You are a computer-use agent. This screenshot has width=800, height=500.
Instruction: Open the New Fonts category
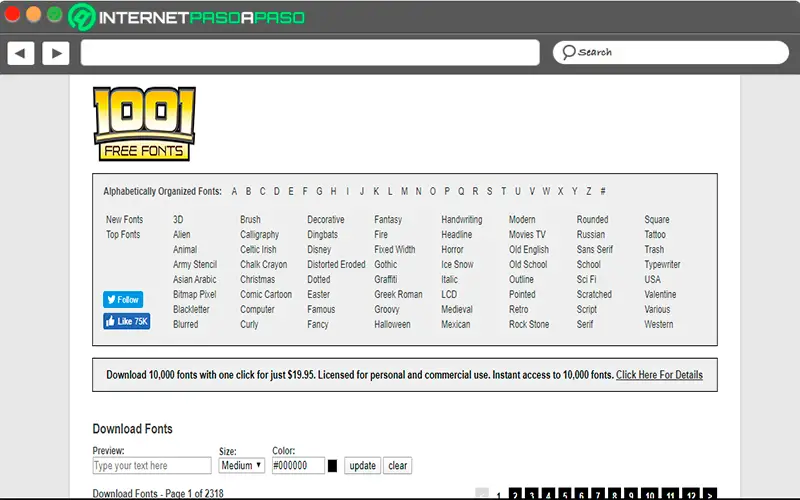pos(124,219)
